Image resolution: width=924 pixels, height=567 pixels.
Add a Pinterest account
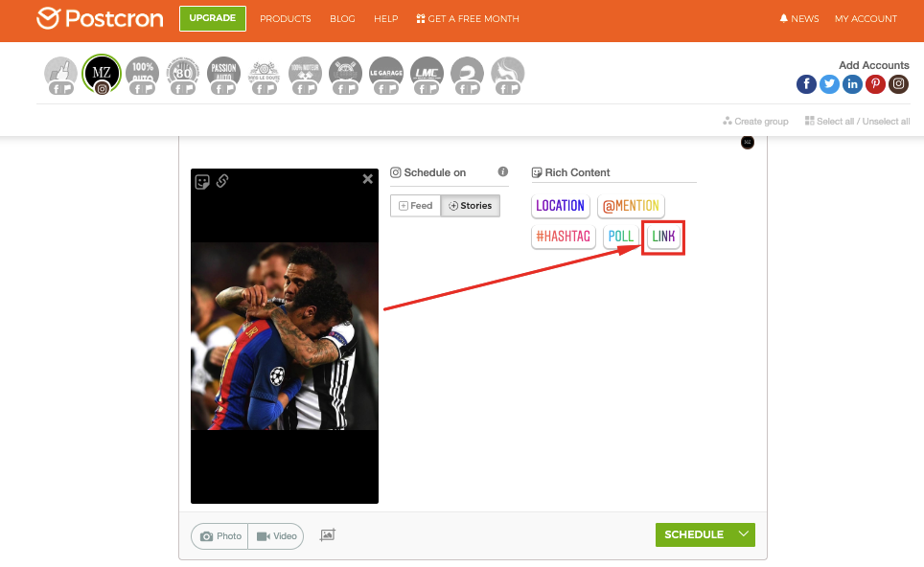(875, 84)
